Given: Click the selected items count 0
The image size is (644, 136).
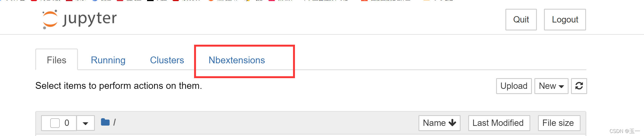Looking at the screenshot, I should coord(67,123).
